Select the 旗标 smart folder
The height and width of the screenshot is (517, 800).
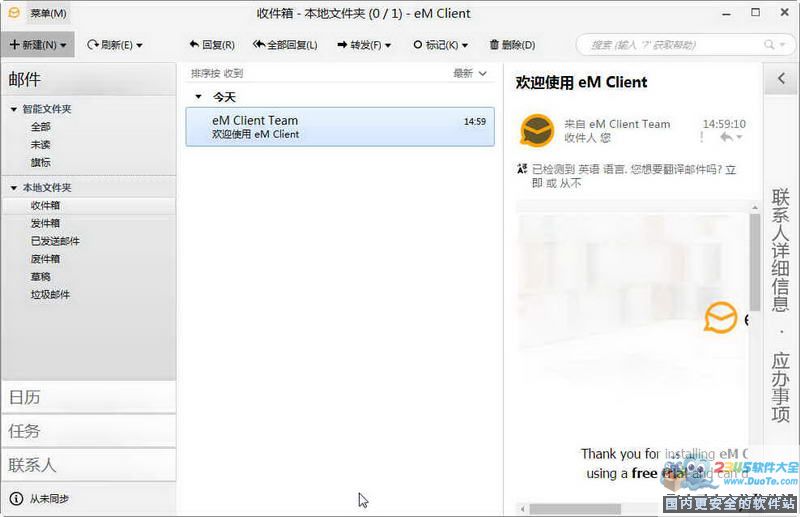point(40,162)
